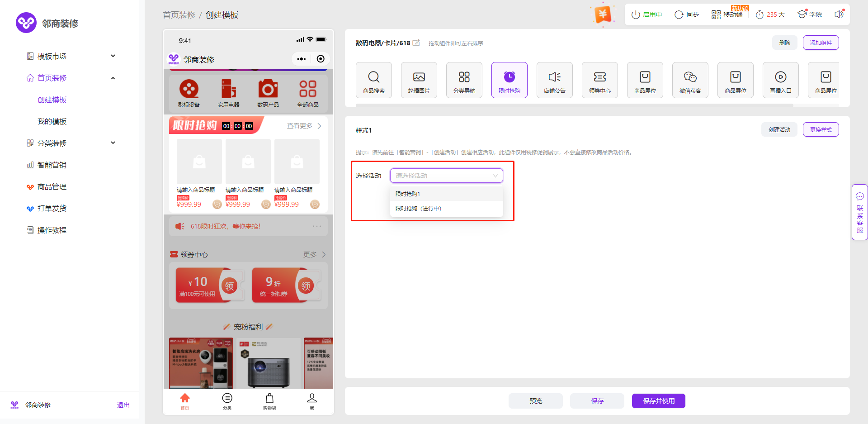868x424 pixels.
Task: Expand the 分类装修 menu chevron
Action: point(113,143)
